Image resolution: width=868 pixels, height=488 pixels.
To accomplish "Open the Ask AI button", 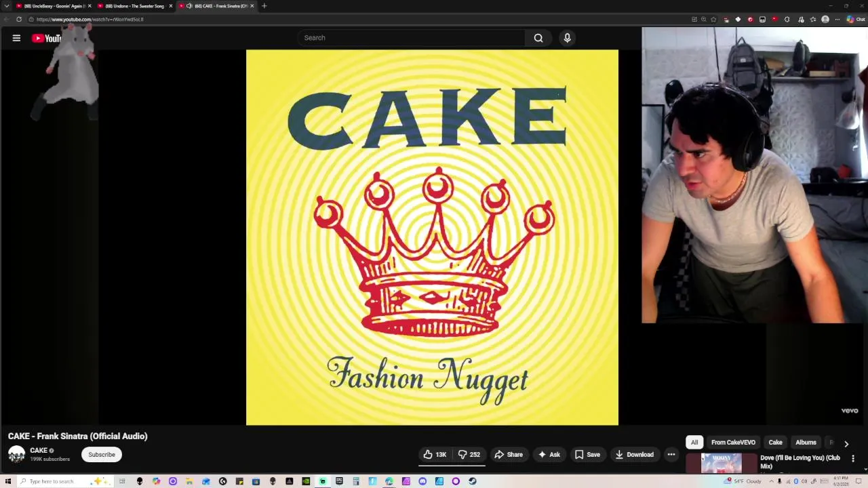I will coord(549,454).
